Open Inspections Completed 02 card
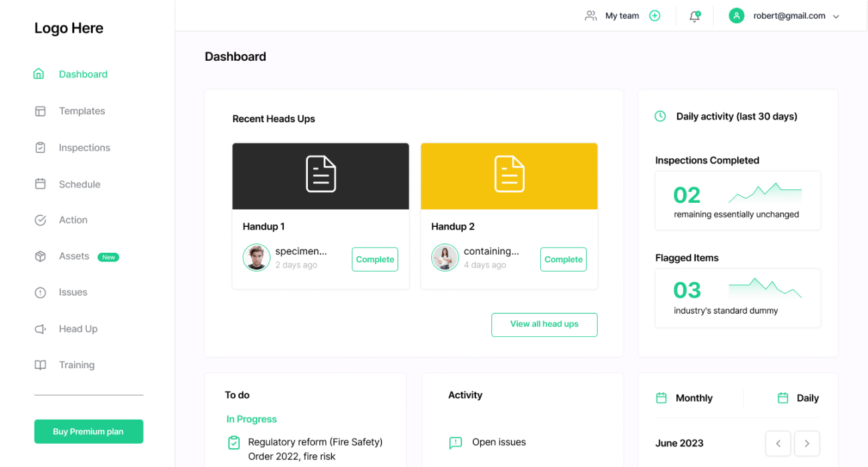This screenshot has height=467, width=868. click(x=738, y=201)
